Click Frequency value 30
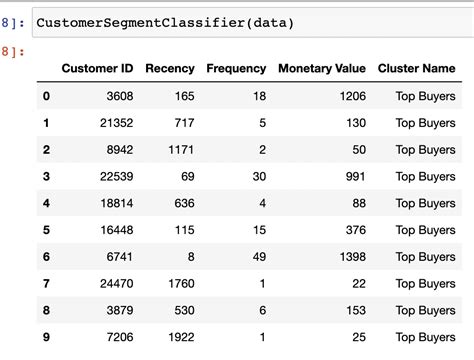474x360 pixels. (x=259, y=176)
